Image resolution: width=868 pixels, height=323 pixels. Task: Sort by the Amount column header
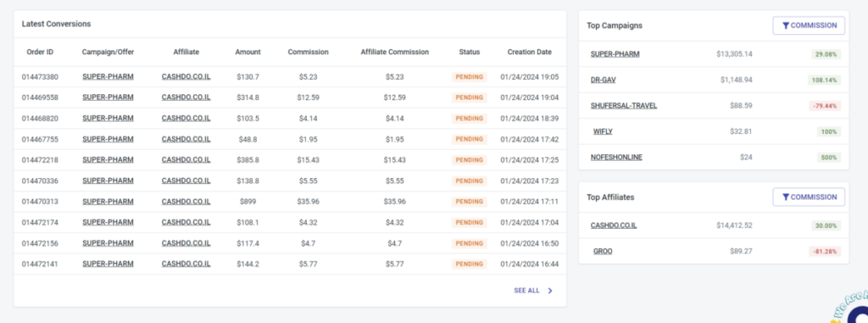[x=248, y=52]
